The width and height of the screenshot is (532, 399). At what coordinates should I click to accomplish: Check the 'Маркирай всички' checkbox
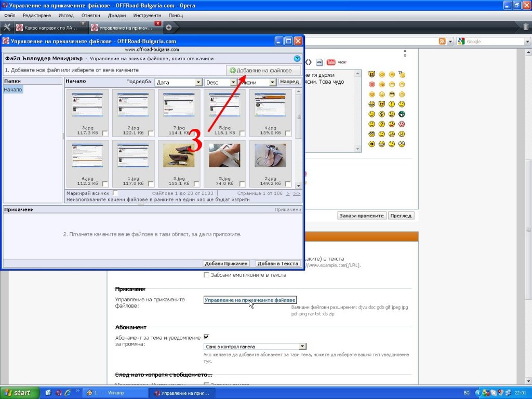click(115, 193)
